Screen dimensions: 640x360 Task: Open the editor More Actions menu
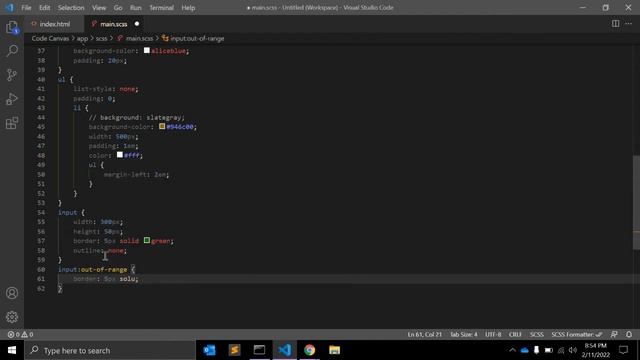click(x=629, y=24)
